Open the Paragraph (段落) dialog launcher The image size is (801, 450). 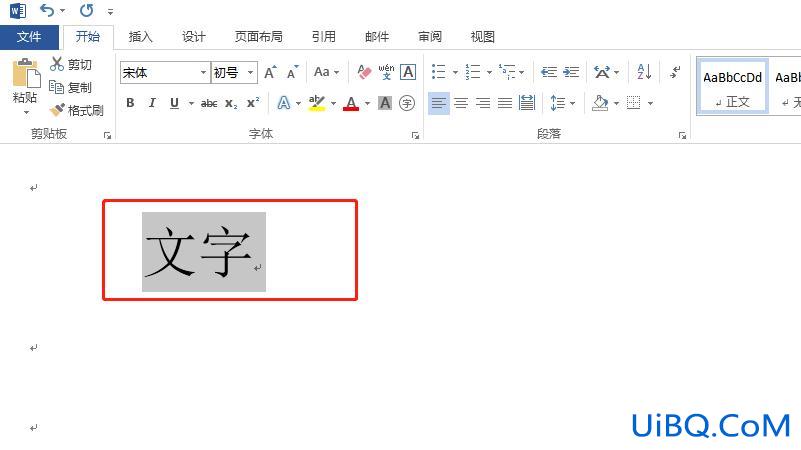coord(682,135)
